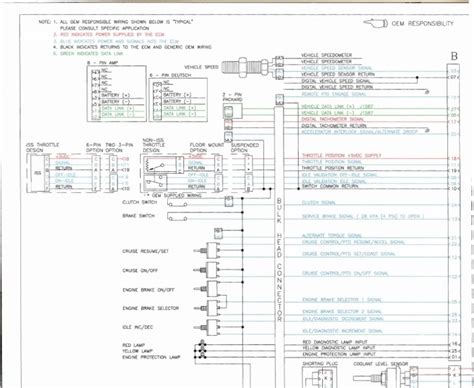This screenshot has height=388, width=474.
Task: Click the 'YELLOW LAMP' label
Action: (137, 351)
